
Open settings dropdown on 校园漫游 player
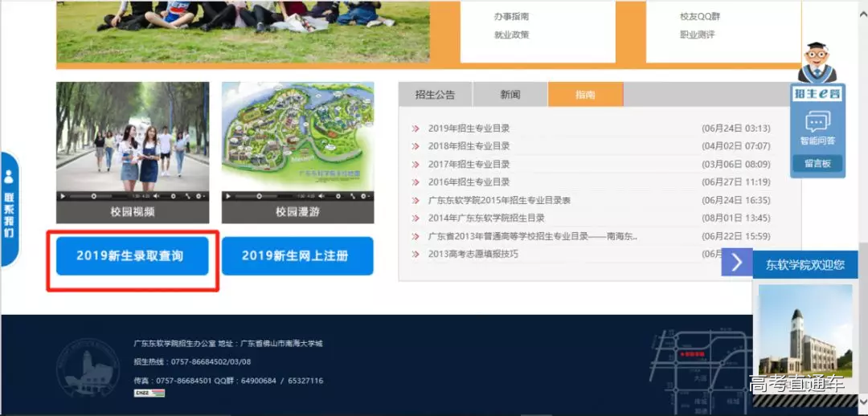pos(366,196)
